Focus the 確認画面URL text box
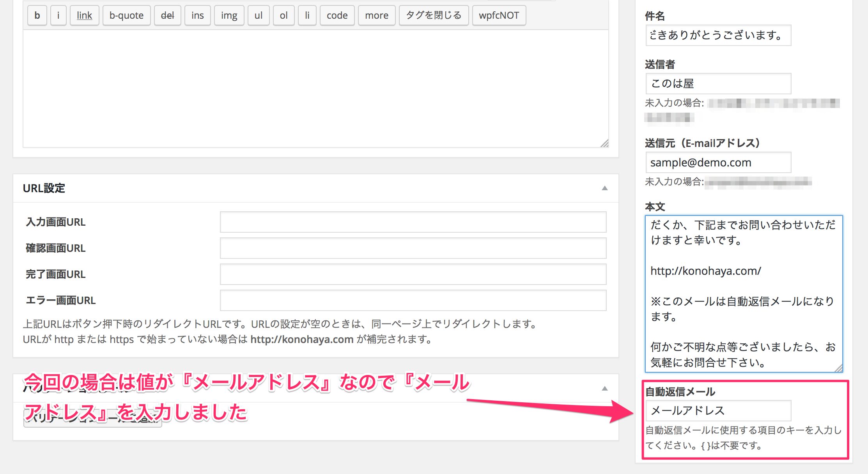 click(x=413, y=248)
